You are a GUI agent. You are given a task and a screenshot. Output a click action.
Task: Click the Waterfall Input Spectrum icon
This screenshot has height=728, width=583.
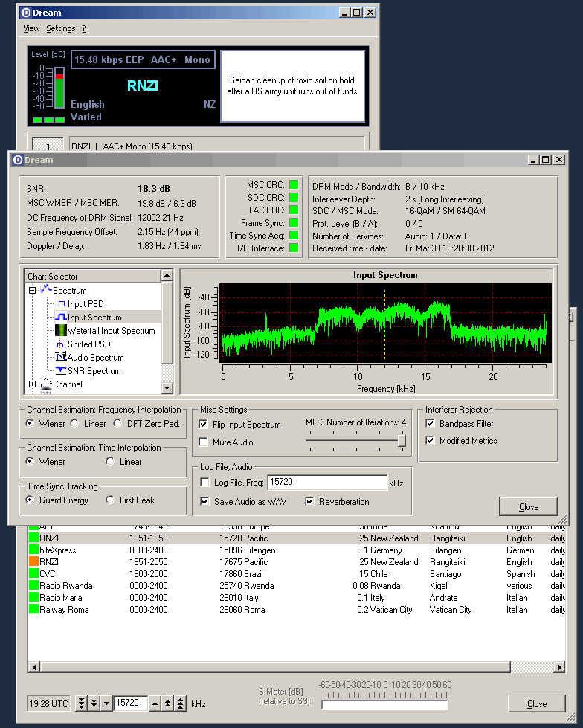tap(61, 331)
